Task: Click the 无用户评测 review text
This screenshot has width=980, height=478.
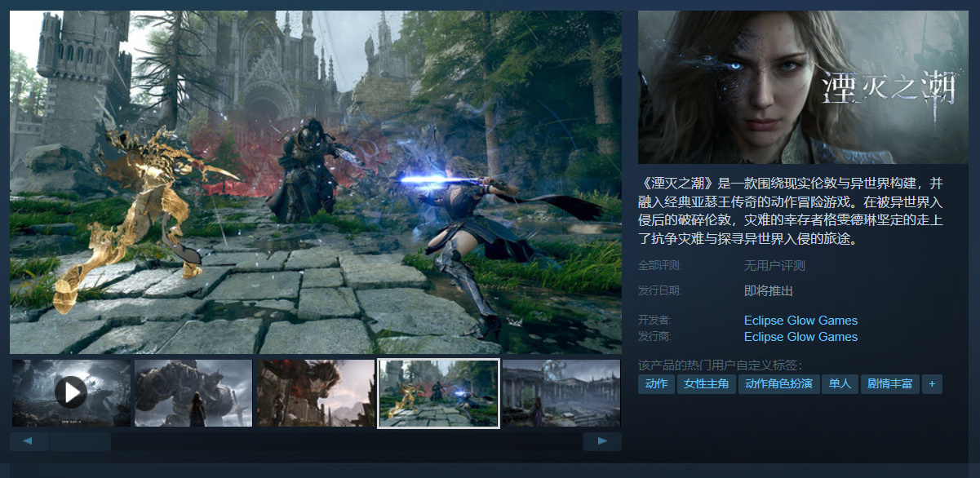Action: click(774, 266)
